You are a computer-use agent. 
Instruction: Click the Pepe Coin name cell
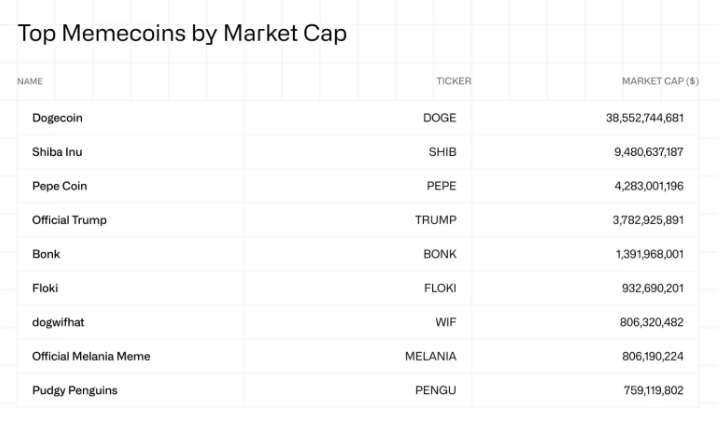(x=59, y=186)
